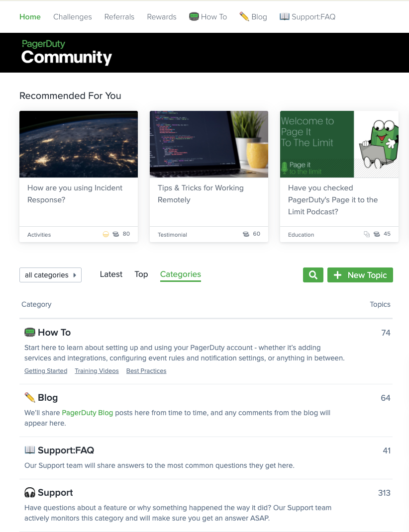Open the Tips & Tricks laptop thumbnail
This screenshot has height=532, width=409.
pyautogui.click(x=209, y=144)
